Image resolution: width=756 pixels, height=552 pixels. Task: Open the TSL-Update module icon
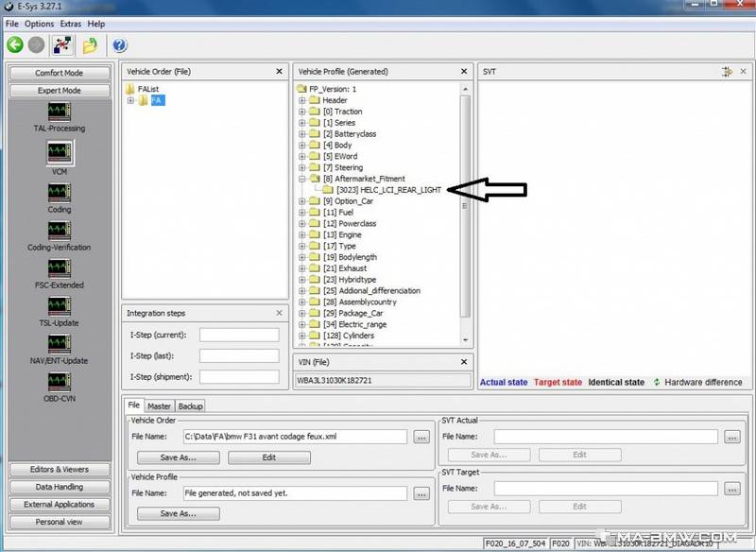(x=60, y=306)
